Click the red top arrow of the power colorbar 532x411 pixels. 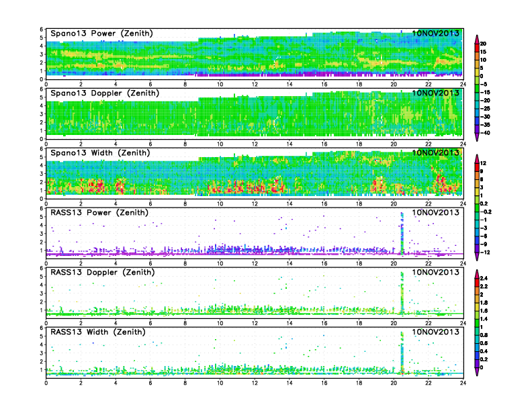click(x=477, y=40)
